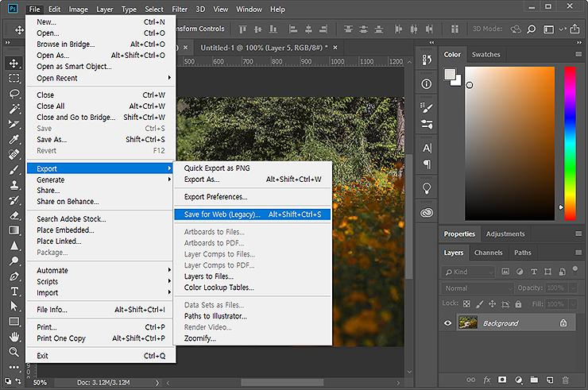Click the hue slider bar
The height and width of the screenshot is (390, 588).
[x=570, y=144]
